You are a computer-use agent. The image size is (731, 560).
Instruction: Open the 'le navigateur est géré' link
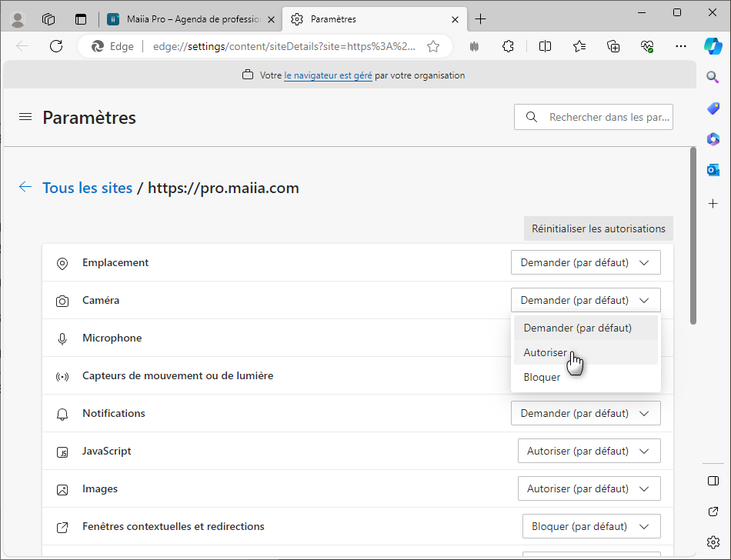click(328, 75)
